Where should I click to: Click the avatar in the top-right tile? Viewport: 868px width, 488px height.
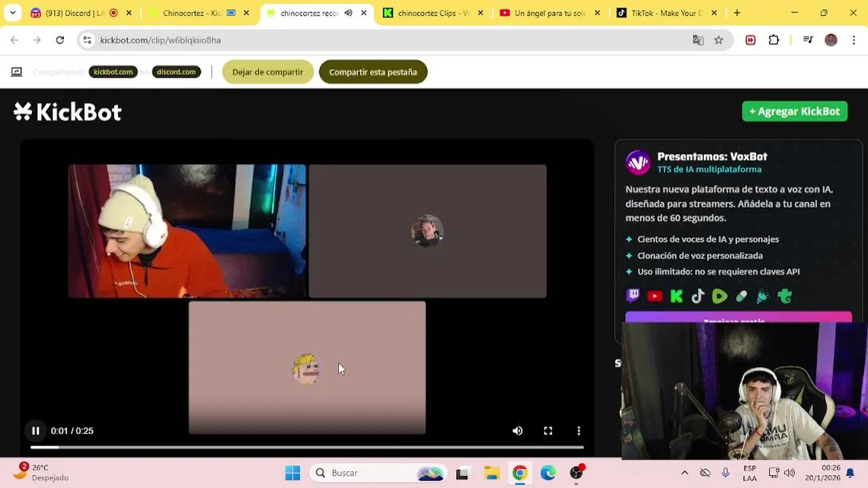[x=427, y=231]
